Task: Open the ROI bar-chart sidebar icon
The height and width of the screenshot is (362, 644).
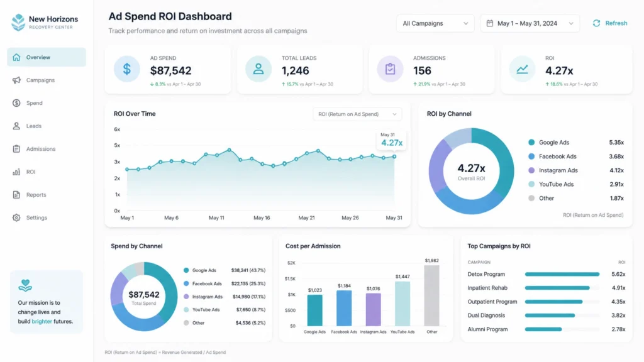Action: coord(16,172)
